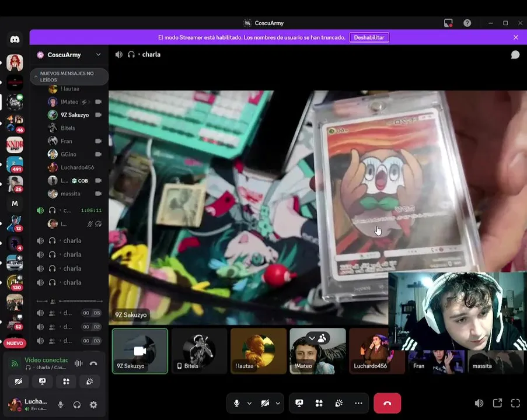Screen dimensions: 527x420
Task: Click NUEVO new mentions pill
Action: [15, 343]
